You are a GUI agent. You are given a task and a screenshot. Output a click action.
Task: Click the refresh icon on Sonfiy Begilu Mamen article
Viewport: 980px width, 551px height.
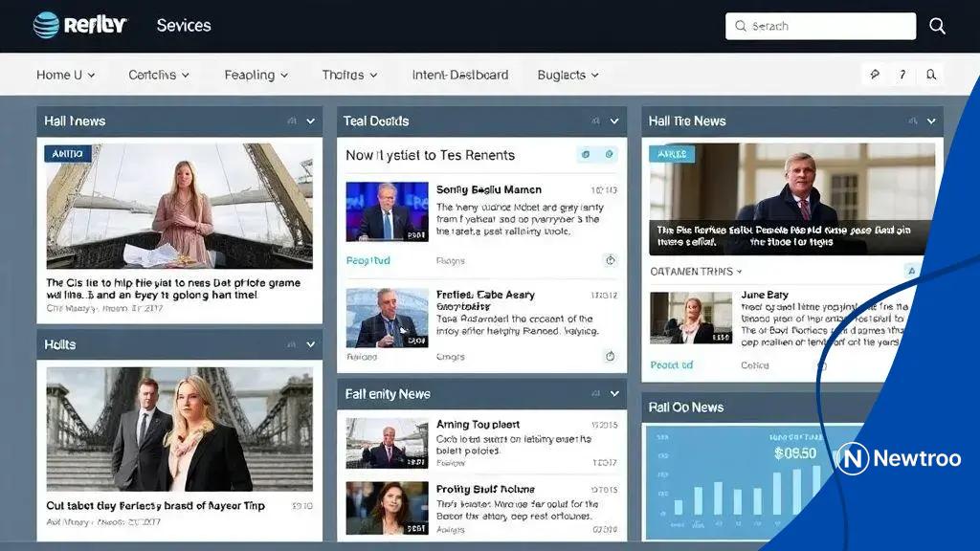pos(610,260)
